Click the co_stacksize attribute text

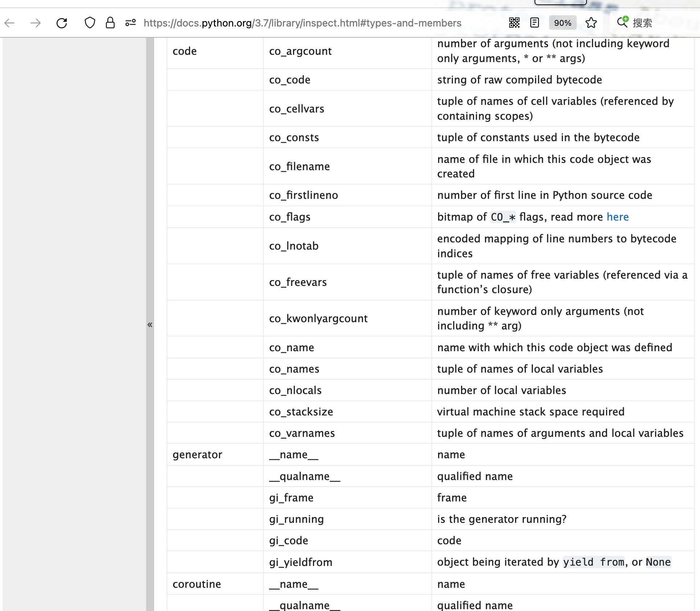point(301,412)
